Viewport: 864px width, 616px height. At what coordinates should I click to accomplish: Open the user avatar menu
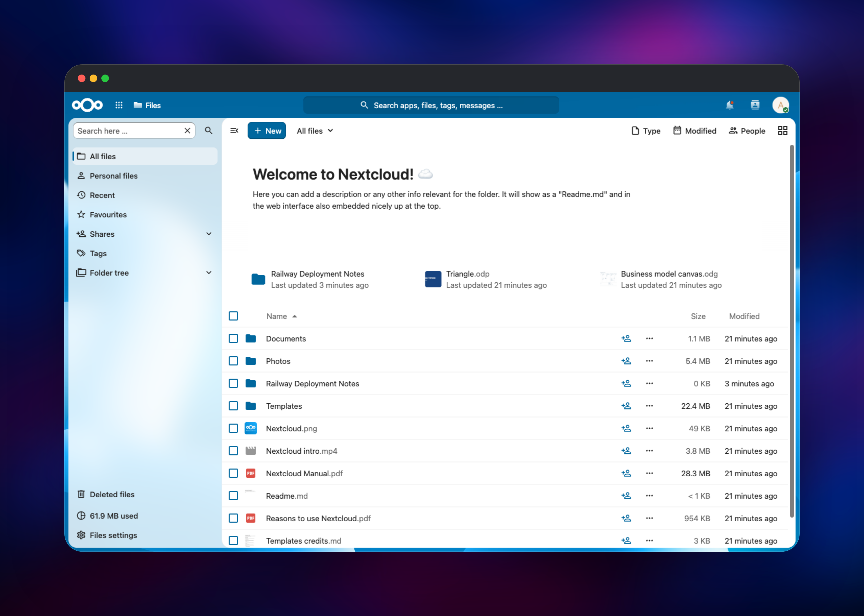(x=781, y=105)
